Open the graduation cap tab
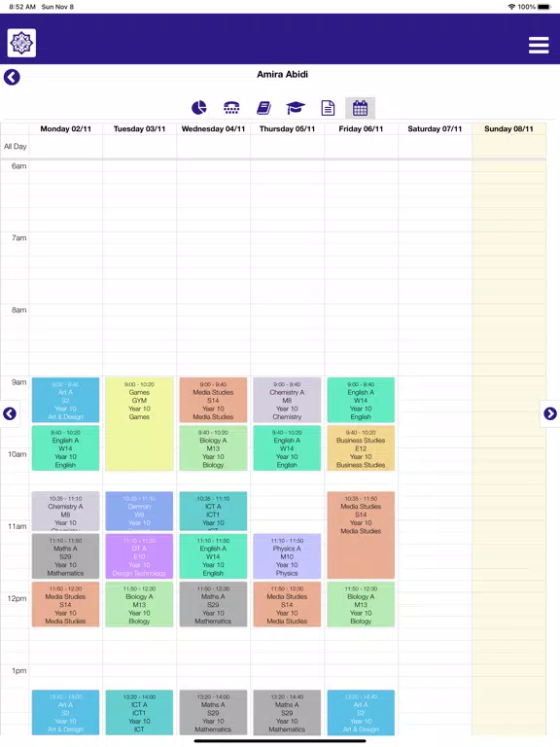The height and width of the screenshot is (747, 560). pyautogui.click(x=296, y=108)
